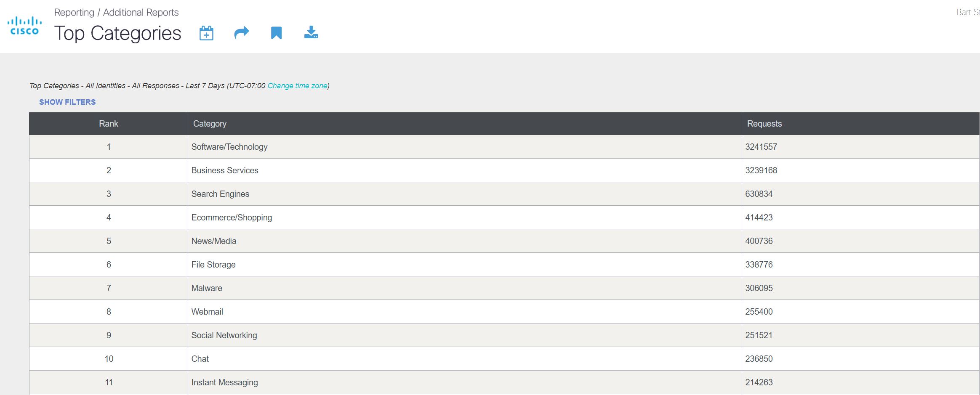Sort by the Category column header
980x395 pixels.
[x=210, y=124]
